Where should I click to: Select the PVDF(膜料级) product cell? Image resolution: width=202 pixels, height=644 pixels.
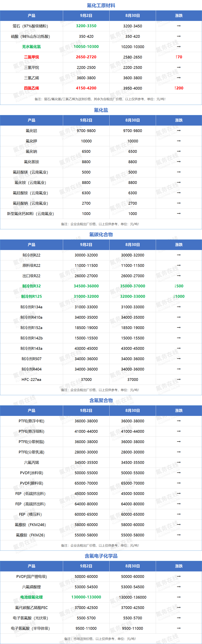[x=32, y=483]
